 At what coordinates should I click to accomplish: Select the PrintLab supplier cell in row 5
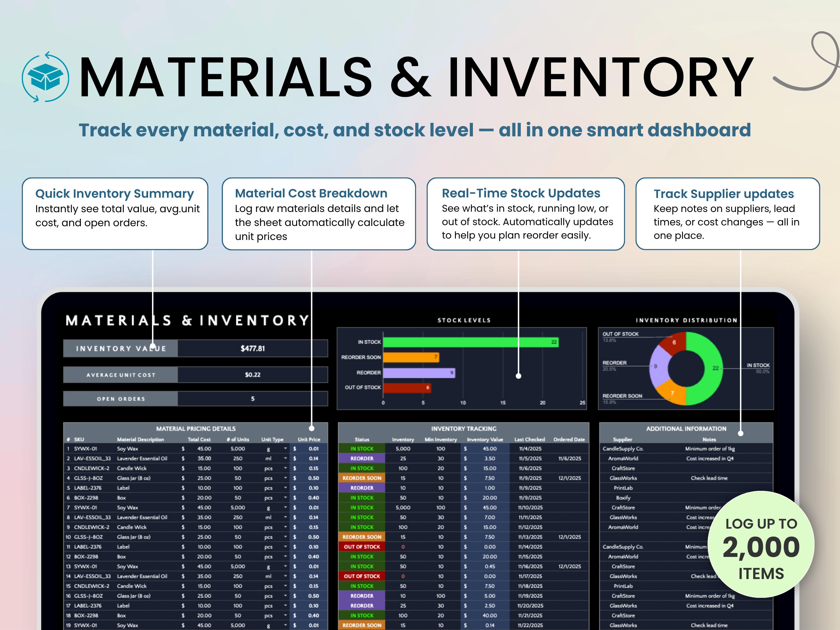(x=623, y=488)
